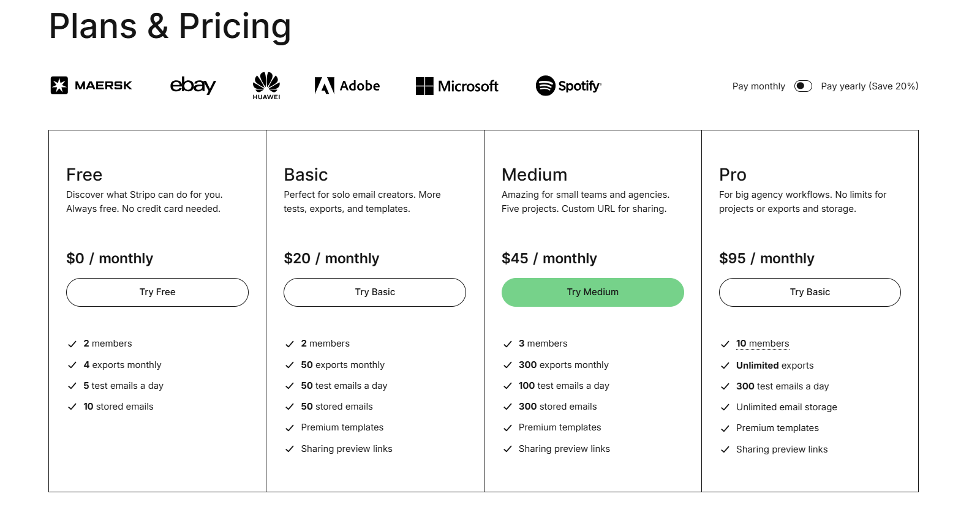Select the Microsoft logo
This screenshot has width=980, height=518.
(457, 86)
